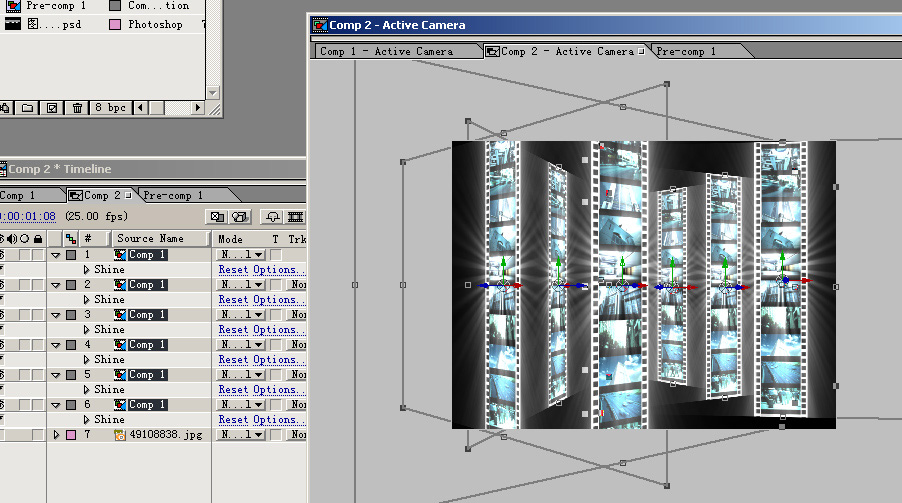Click Reset link for layer 1 Shine

pyautogui.click(x=234, y=269)
